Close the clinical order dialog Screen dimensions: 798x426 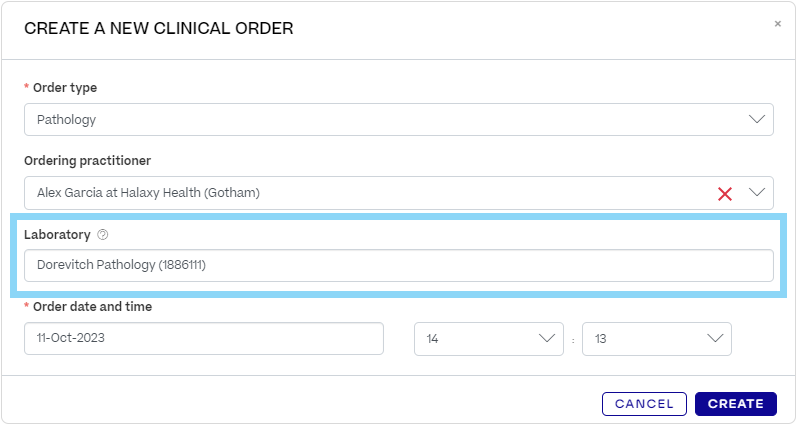[778, 24]
